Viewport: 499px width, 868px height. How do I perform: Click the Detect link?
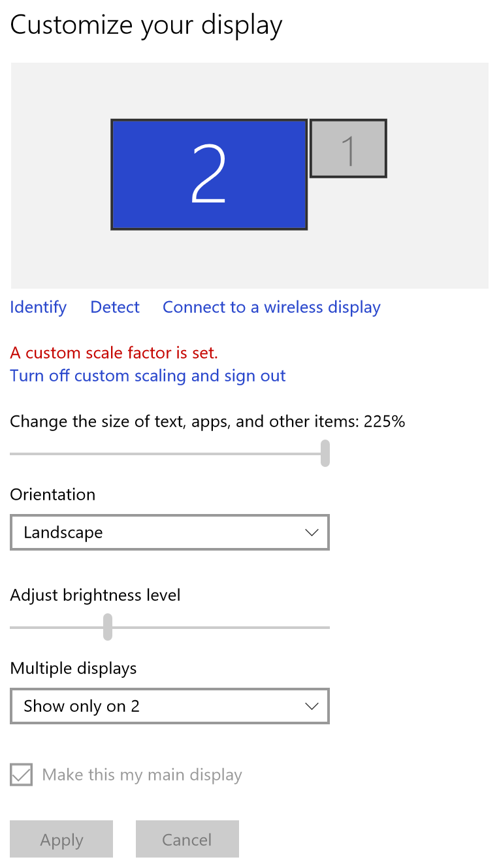(115, 307)
